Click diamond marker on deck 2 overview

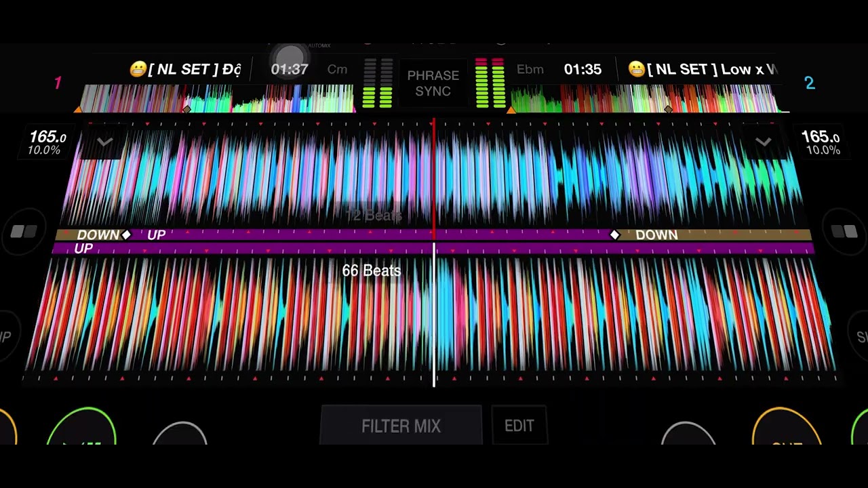(669, 109)
